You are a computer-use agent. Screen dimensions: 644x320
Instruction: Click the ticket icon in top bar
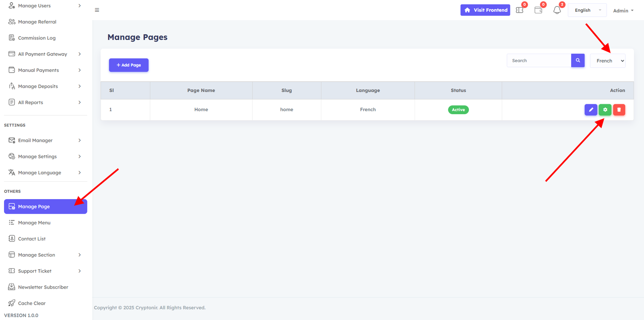(x=520, y=10)
